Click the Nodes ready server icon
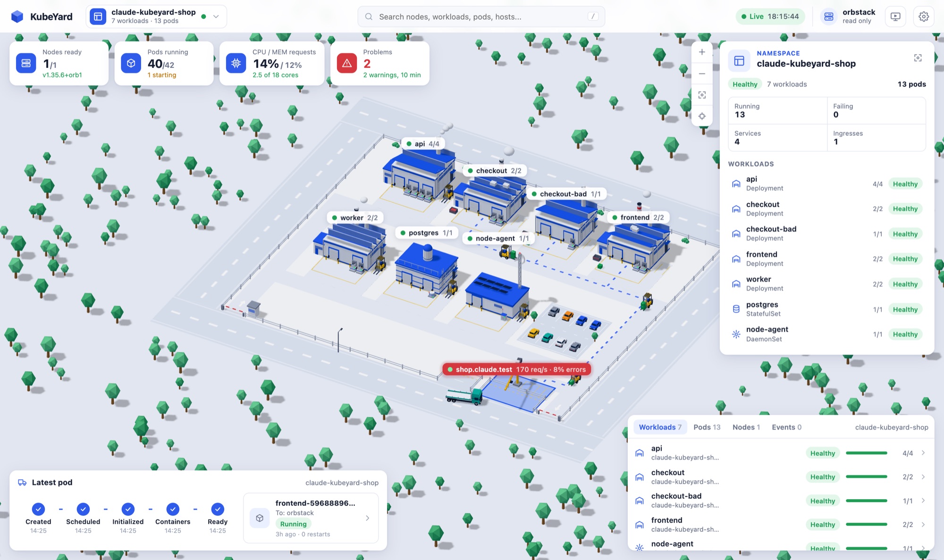The height and width of the screenshot is (560, 944). [x=26, y=63]
